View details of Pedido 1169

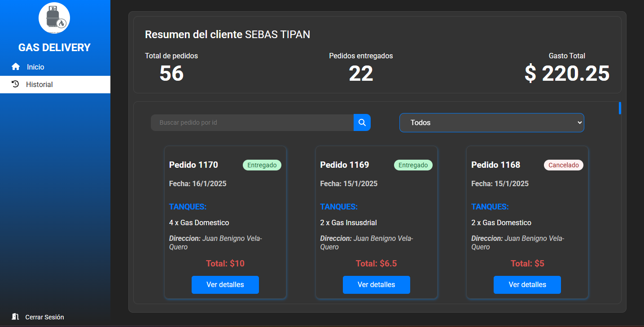point(376,285)
